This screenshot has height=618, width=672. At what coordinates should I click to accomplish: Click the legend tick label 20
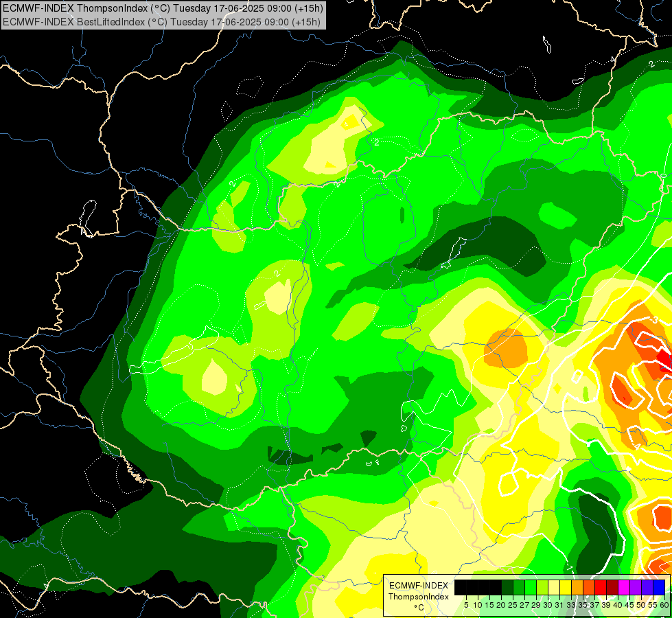tap(501, 605)
